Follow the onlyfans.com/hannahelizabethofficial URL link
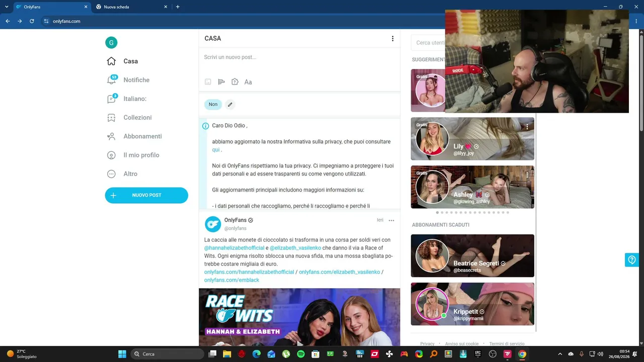This screenshot has height=362, width=644. [x=249, y=272]
